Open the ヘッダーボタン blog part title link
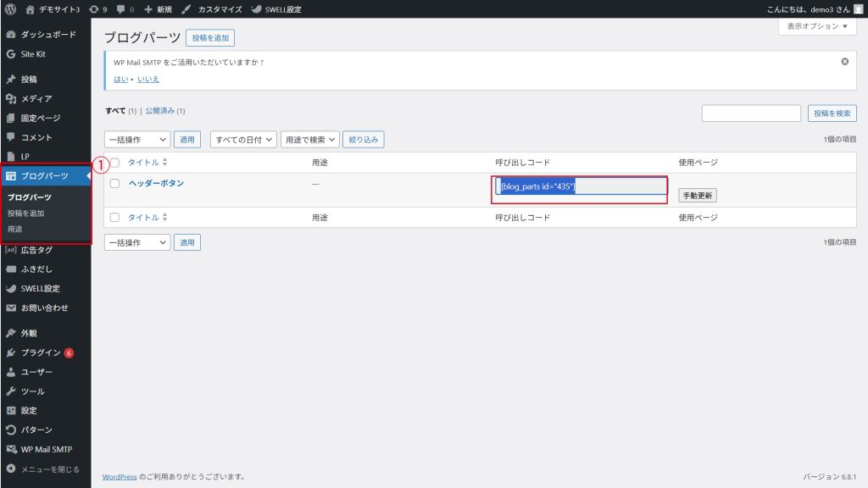868x488 pixels. point(156,184)
